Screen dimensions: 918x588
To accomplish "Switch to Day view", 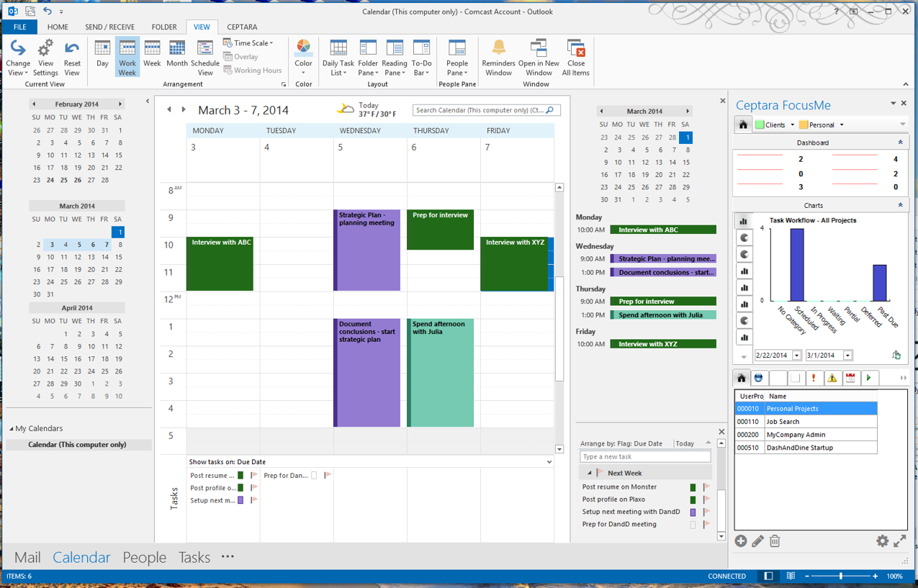I will pyautogui.click(x=102, y=58).
